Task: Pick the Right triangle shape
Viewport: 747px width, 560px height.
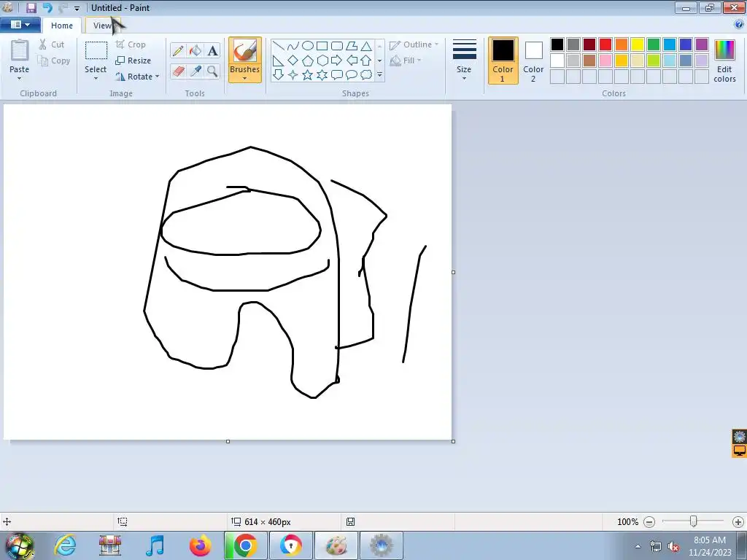Action: pos(279,61)
